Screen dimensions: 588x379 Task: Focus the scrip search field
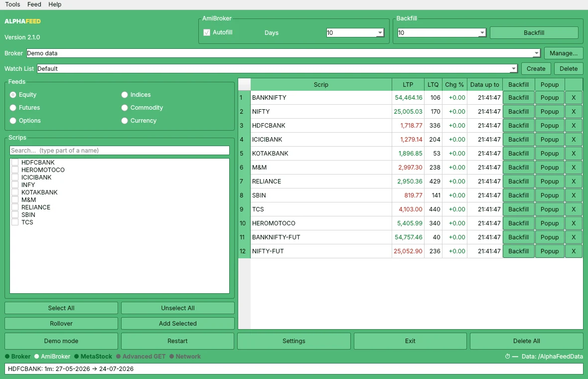(x=119, y=151)
